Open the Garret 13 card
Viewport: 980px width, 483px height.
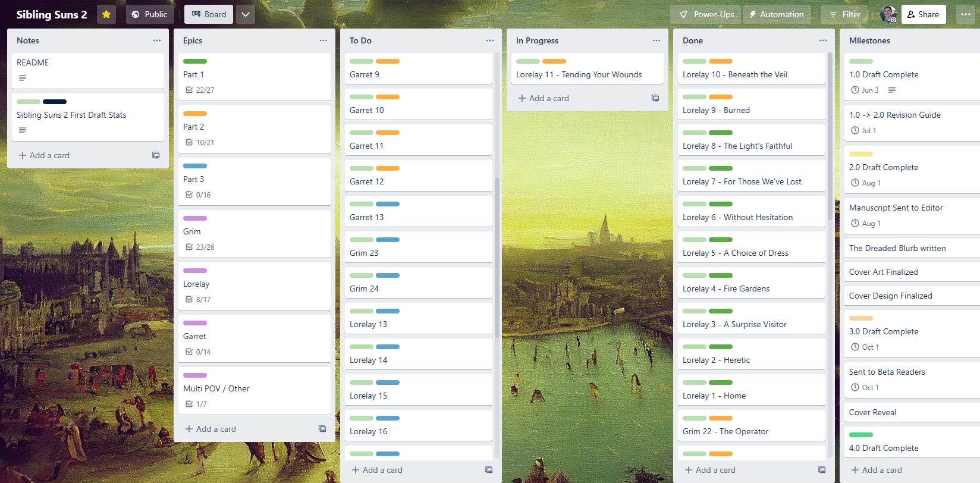point(419,211)
